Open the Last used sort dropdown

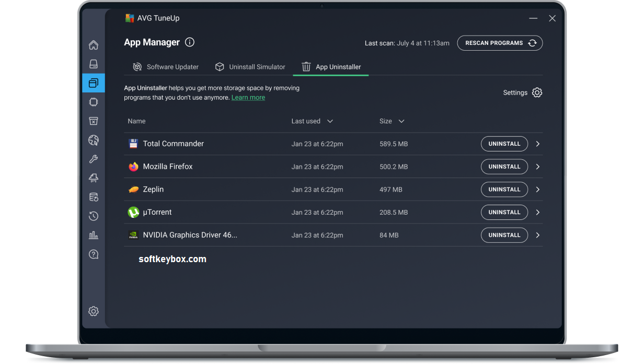pos(330,121)
